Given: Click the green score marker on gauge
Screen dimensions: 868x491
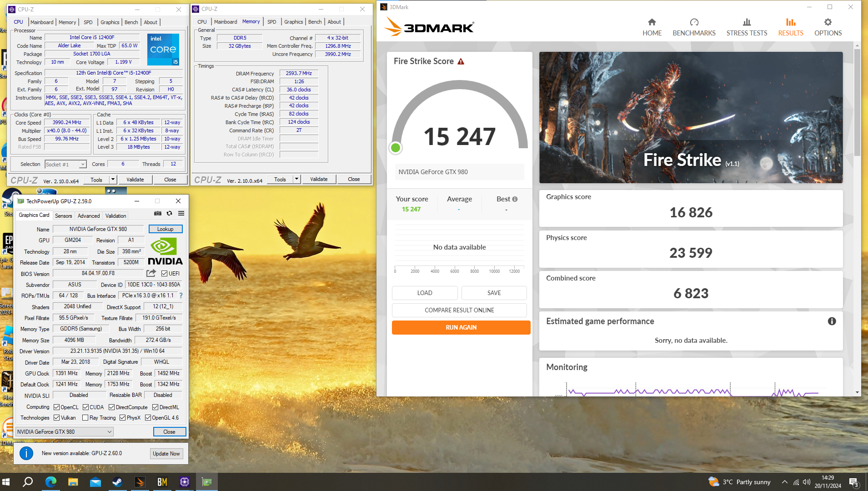Looking at the screenshot, I should (396, 148).
